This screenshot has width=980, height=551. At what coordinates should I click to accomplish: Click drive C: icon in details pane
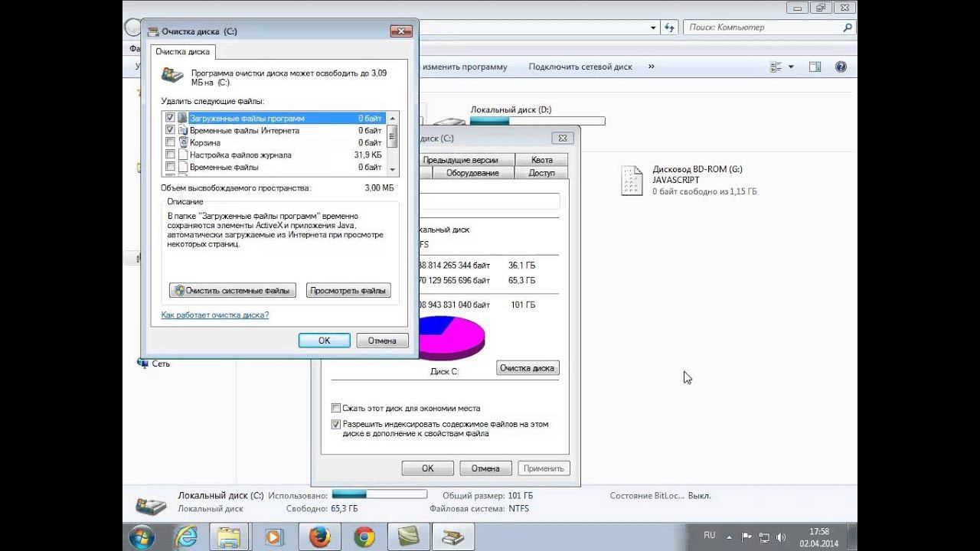pyautogui.click(x=151, y=506)
